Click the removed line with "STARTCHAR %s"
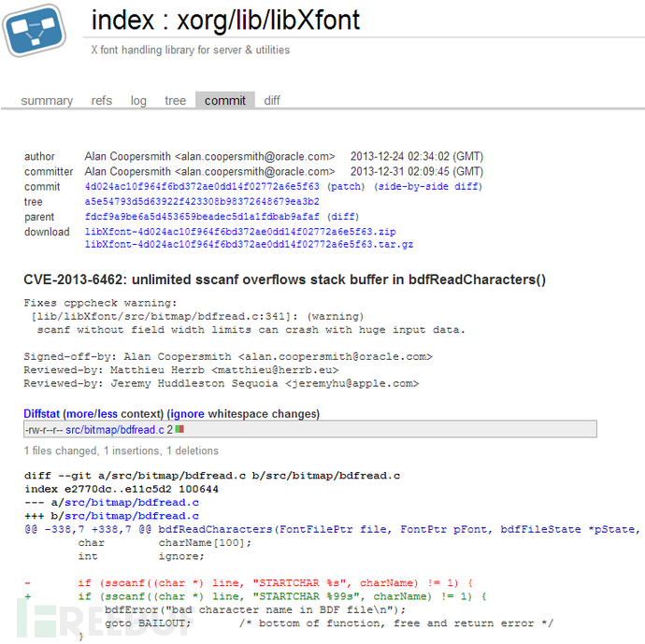The height and width of the screenshot is (644, 645). 249,583
